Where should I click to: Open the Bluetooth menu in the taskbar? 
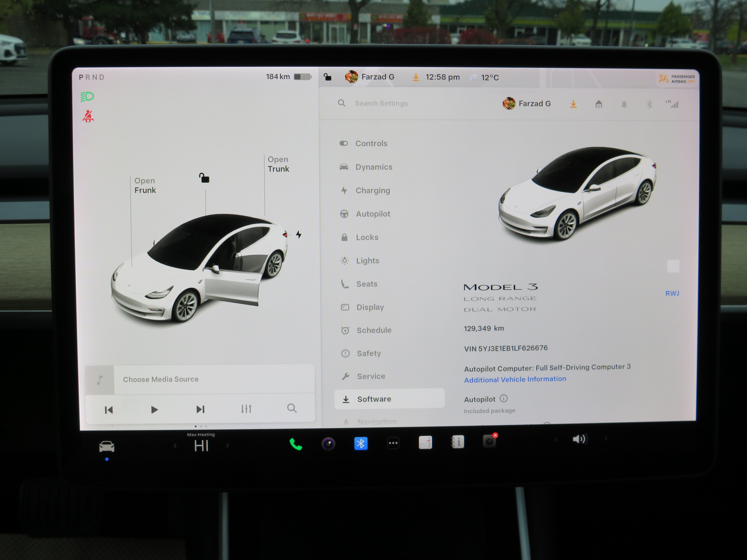[x=361, y=443]
